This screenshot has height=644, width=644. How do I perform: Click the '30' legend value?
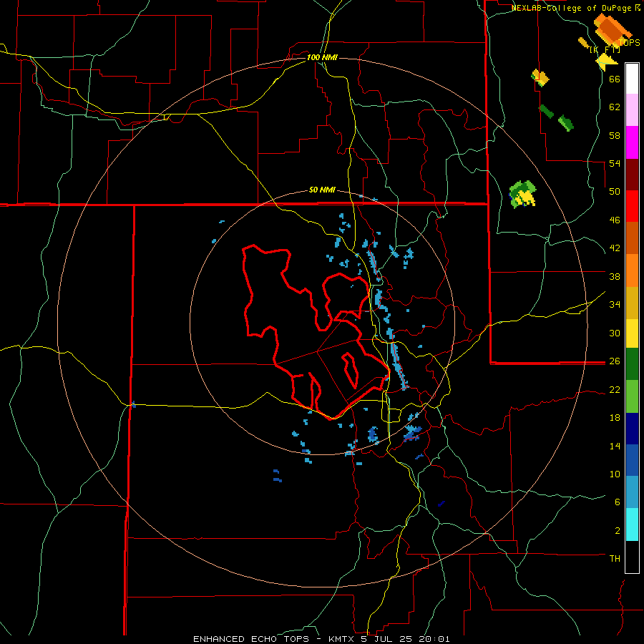(615, 333)
